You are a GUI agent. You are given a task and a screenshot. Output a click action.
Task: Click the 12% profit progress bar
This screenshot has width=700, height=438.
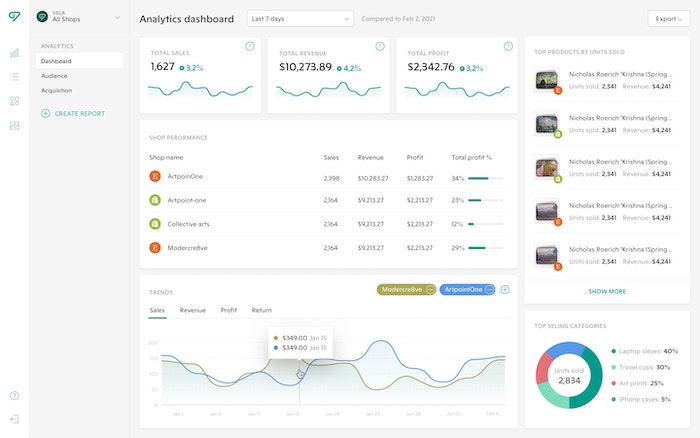[485, 224]
